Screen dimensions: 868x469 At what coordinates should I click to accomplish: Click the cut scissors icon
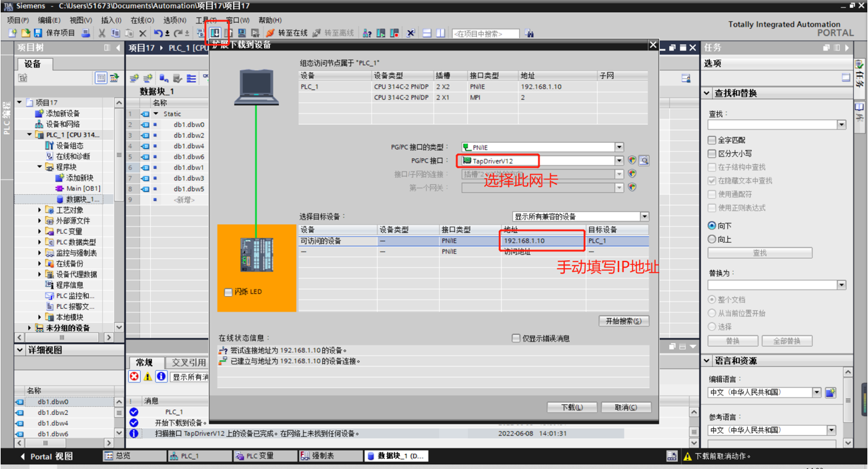tap(102, 33)
